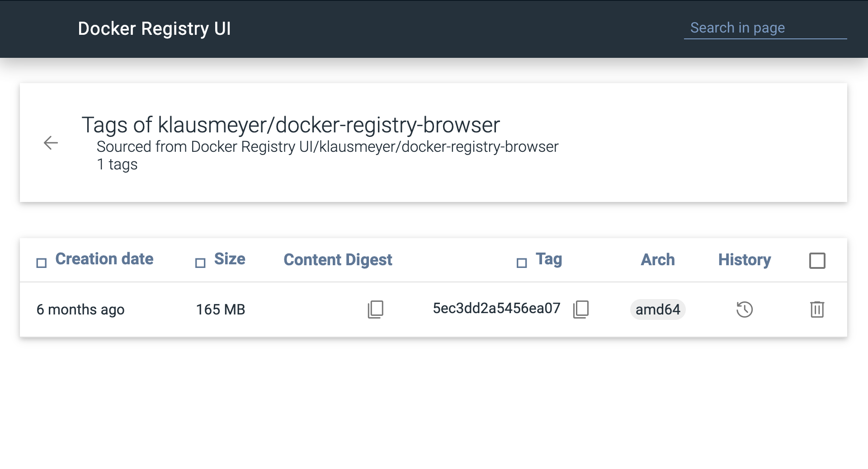
Task: Go back using the left arrow icon
Action: point(51,143)
